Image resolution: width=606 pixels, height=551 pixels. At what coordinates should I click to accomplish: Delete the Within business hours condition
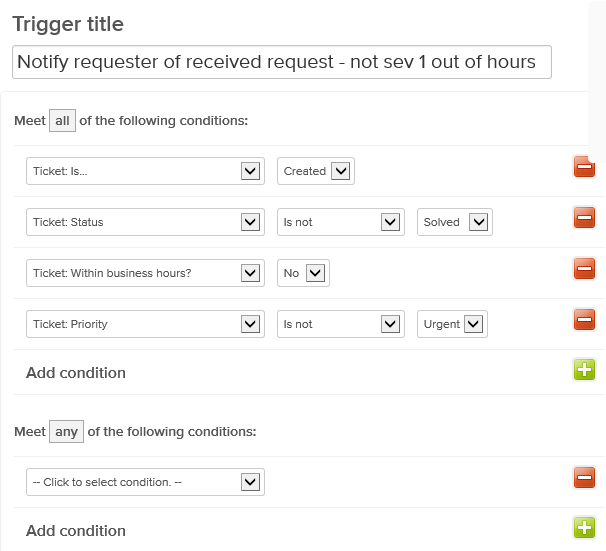(584, 268)
